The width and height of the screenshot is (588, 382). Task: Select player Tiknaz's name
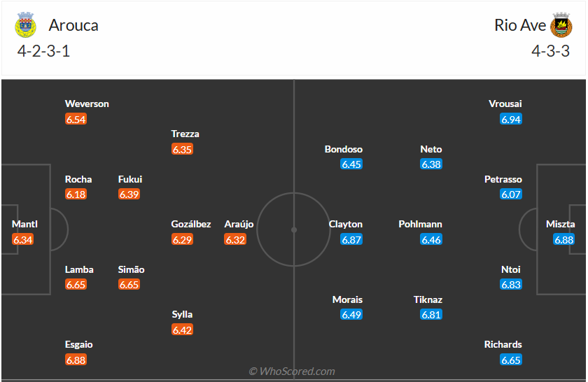coord(428,299)
